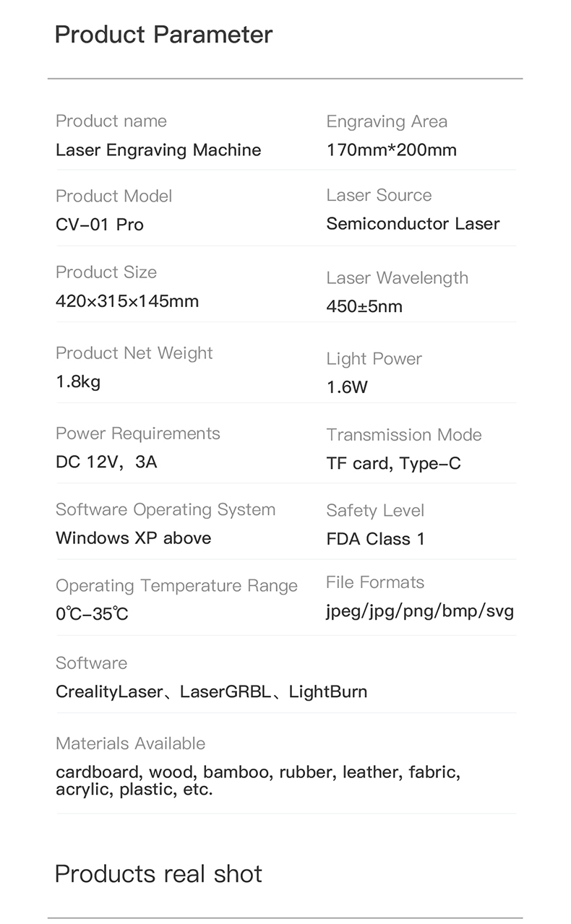Image resolution: width=571 pixels, height=924 pixels.
Task: Select the Windows XP above text
Action: 134,538
